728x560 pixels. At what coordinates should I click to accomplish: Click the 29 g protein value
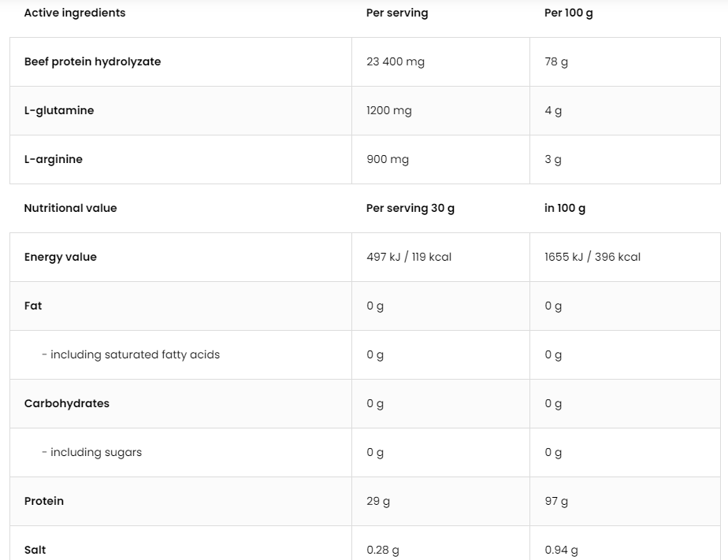(378, 501)
